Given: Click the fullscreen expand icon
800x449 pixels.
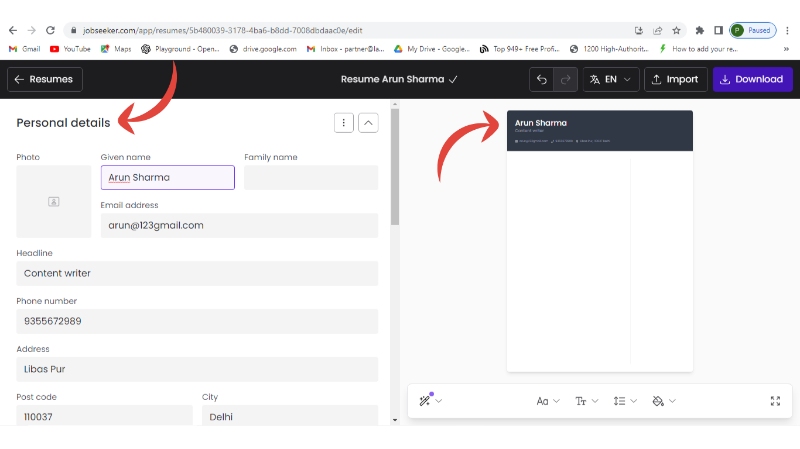Looking at the screenshot, I should pyautogui.click(x=775, y=401).
